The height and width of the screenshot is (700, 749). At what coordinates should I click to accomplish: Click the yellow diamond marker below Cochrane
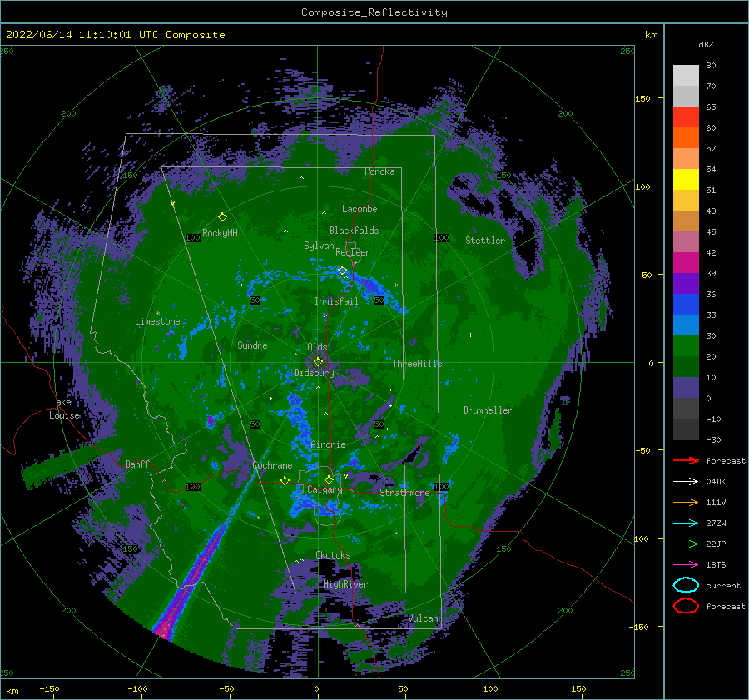tap(285, 480)
